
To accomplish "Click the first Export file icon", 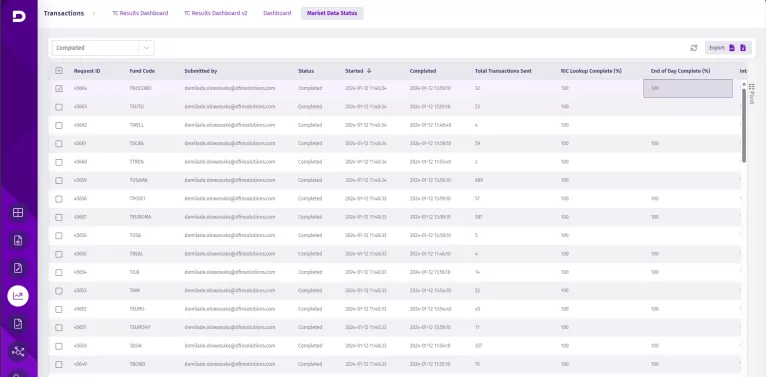I will coord(732,48).
